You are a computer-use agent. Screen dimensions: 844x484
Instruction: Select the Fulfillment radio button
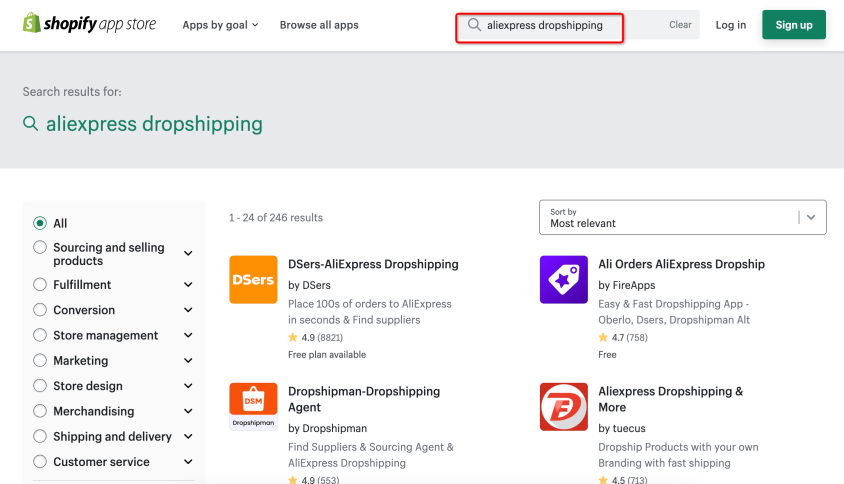coord(40,284)
